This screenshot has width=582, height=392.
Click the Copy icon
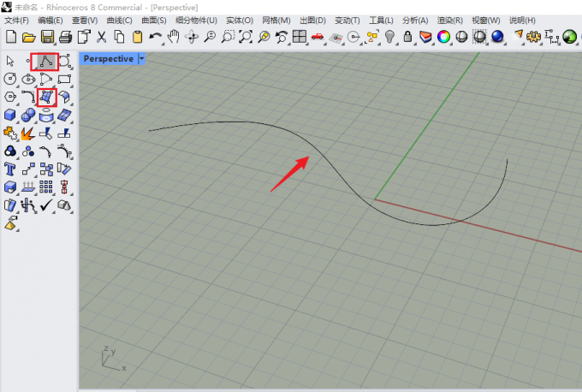[119, 37]
